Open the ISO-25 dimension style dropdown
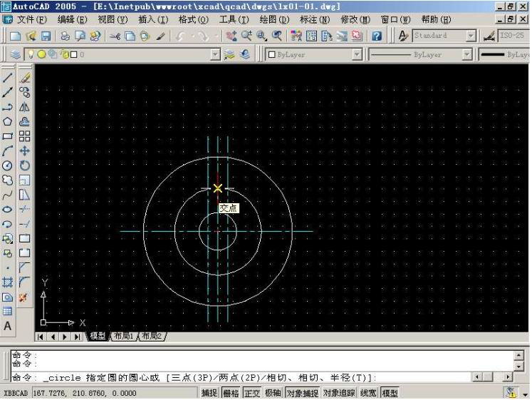Screen dimensions: 532x400 click(513, 36)
